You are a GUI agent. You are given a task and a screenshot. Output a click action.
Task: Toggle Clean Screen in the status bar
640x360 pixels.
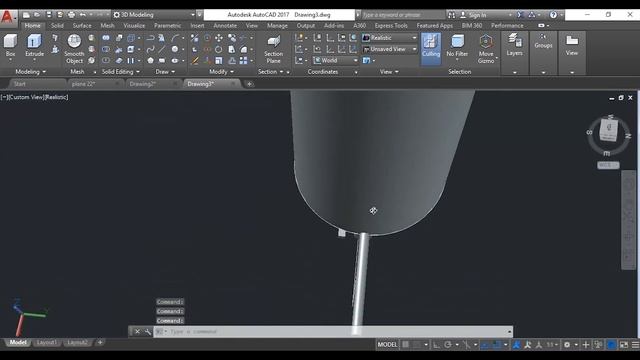point(624,345)
